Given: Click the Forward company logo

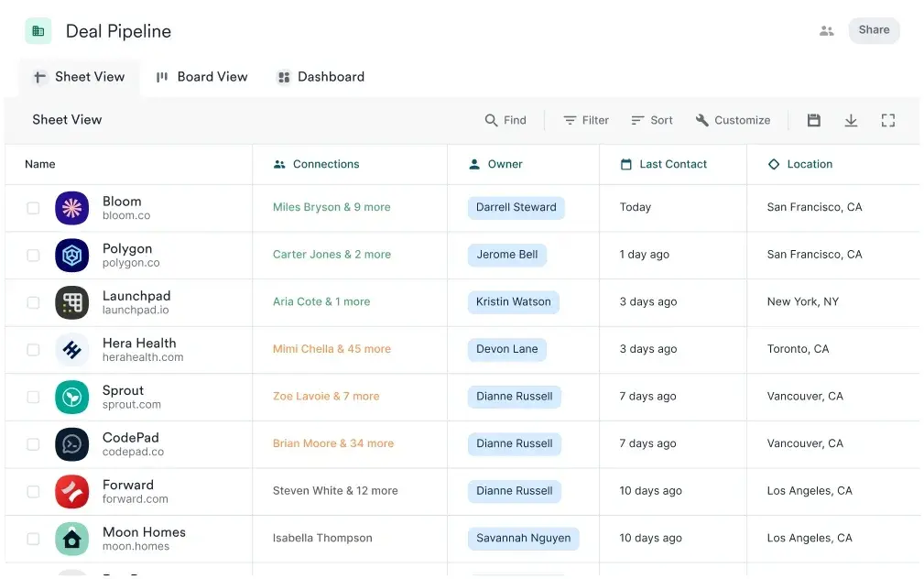Looking at the screenshot, I should 72,492.
